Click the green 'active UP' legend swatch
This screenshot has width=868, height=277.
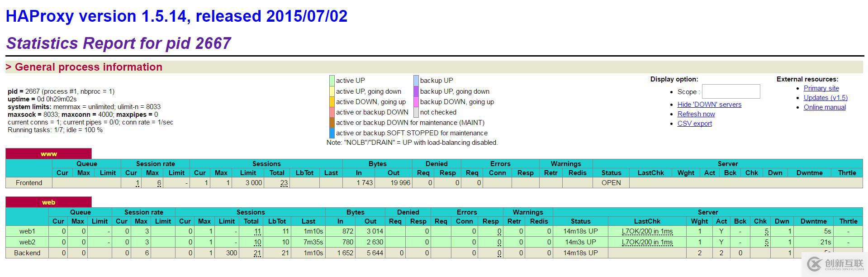pos(332,81)
